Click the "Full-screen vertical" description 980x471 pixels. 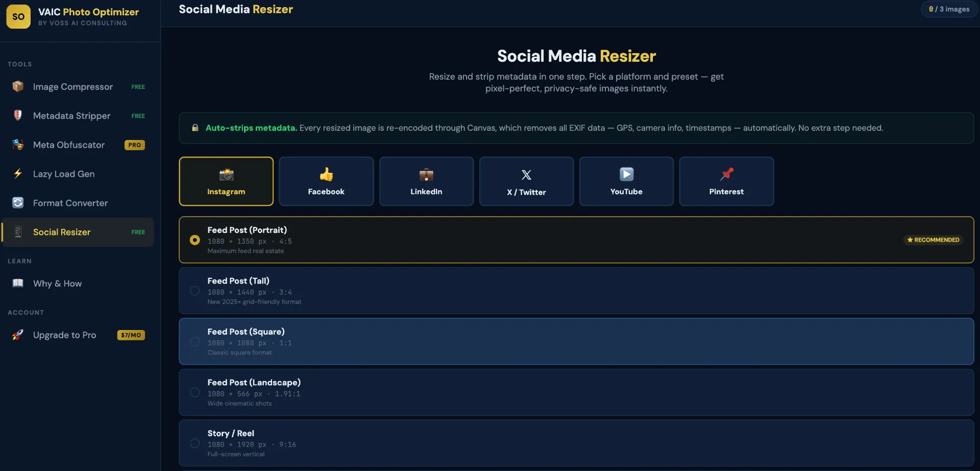[236, 454]
